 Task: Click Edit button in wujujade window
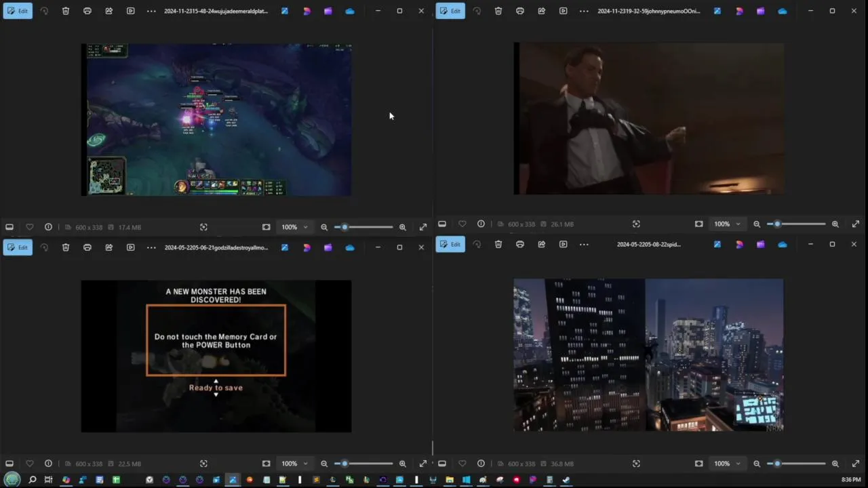(18, 11)
